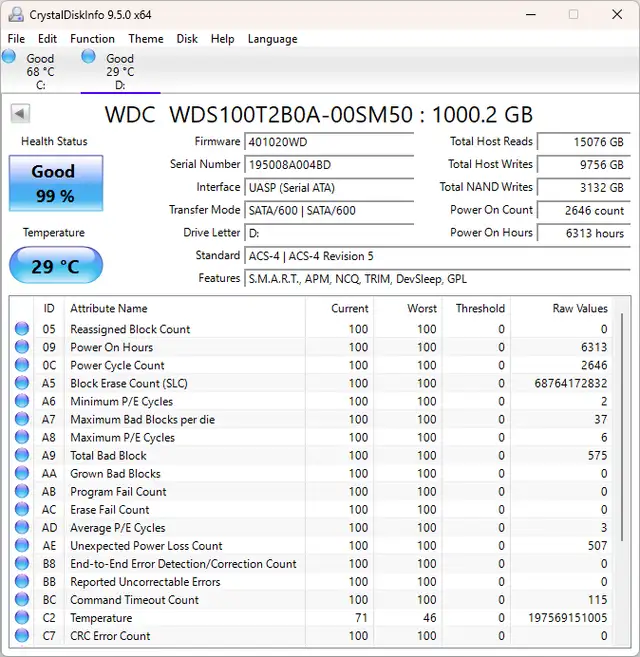Open the Disk menu
This screenshot has height=657, width=640.
click(x=187, y=39)
